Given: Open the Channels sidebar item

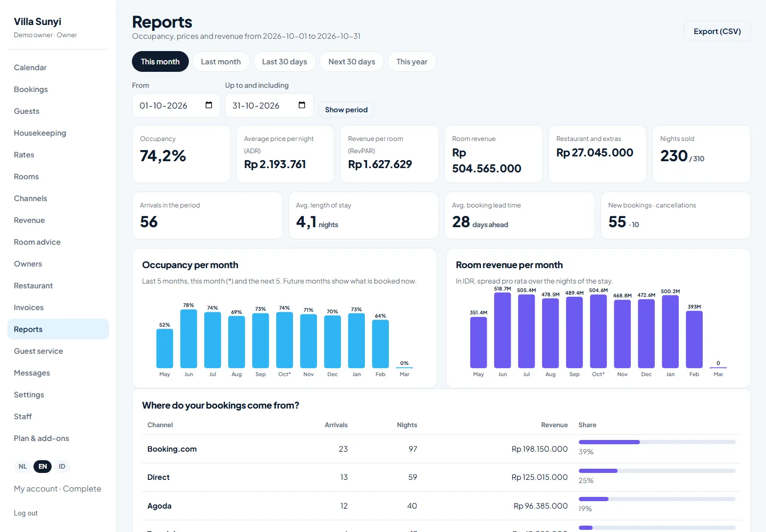Looking at the screenshot, I should pos(59,198).
